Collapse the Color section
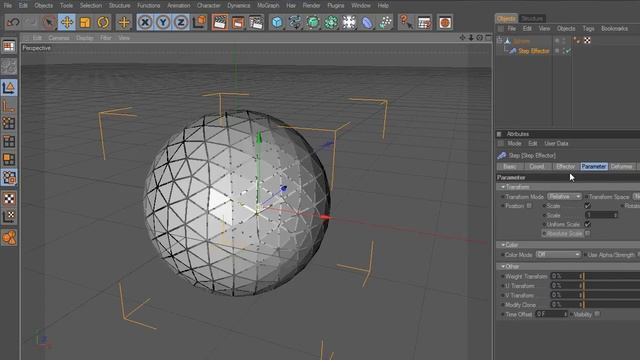Screen dimensions: 640x360 coord(503,244)
